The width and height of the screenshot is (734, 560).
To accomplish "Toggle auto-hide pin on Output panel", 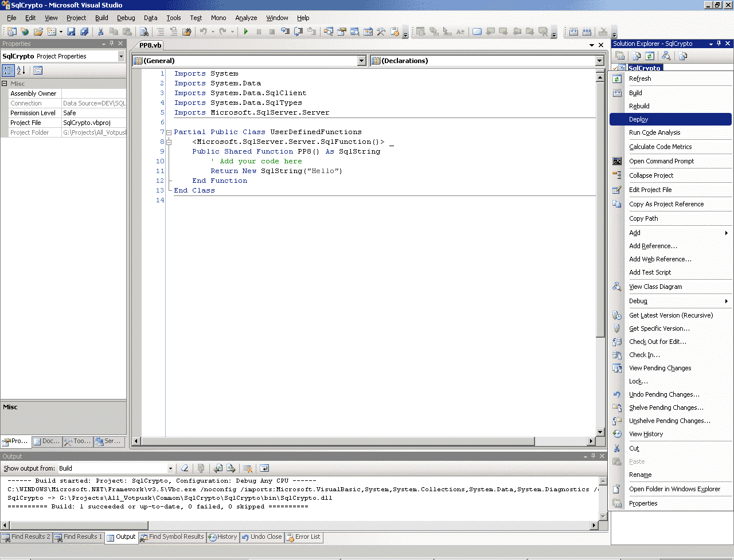I will pyautogui.click(x=594, y=456).
